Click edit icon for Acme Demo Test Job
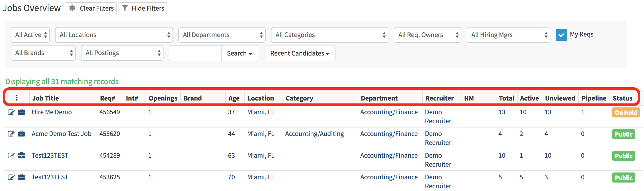This screenshot has width=644, height=191. pyautogui.click(x=11, y=134)
